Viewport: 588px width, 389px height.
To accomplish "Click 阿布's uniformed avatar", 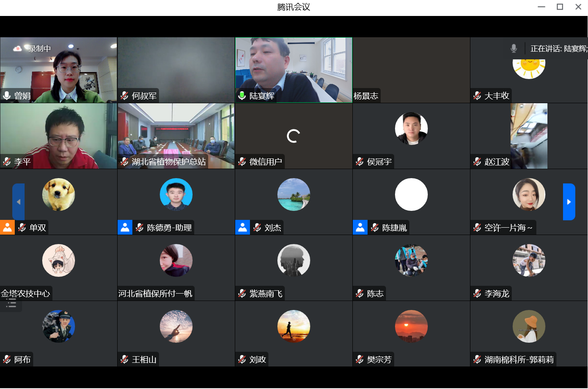I will 59,326.
